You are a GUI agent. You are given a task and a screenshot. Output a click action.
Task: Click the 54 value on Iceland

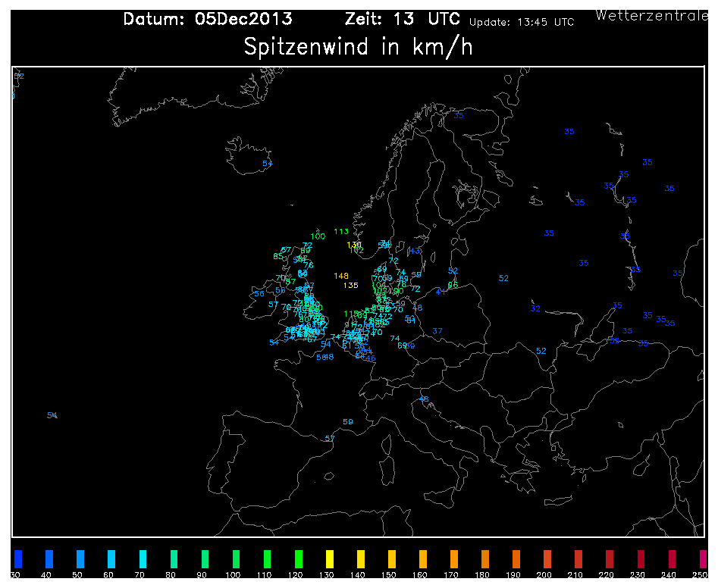[x=268, y=164]
